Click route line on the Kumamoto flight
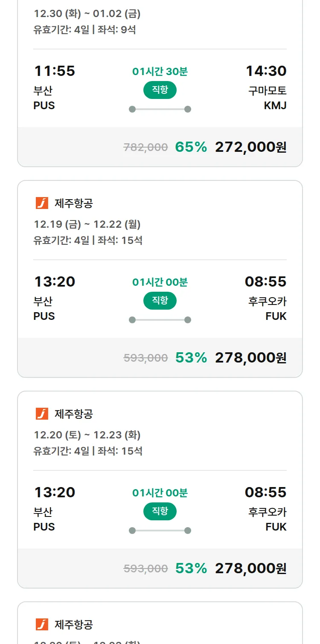Image resolution: width=320 pixels, height=644 pixels. 160,109
